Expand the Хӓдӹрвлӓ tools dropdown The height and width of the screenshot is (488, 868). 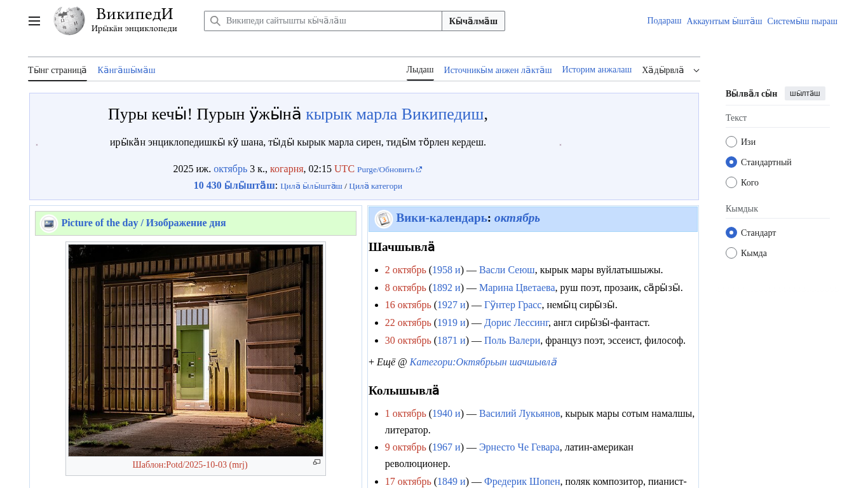[x=670, y=70]
